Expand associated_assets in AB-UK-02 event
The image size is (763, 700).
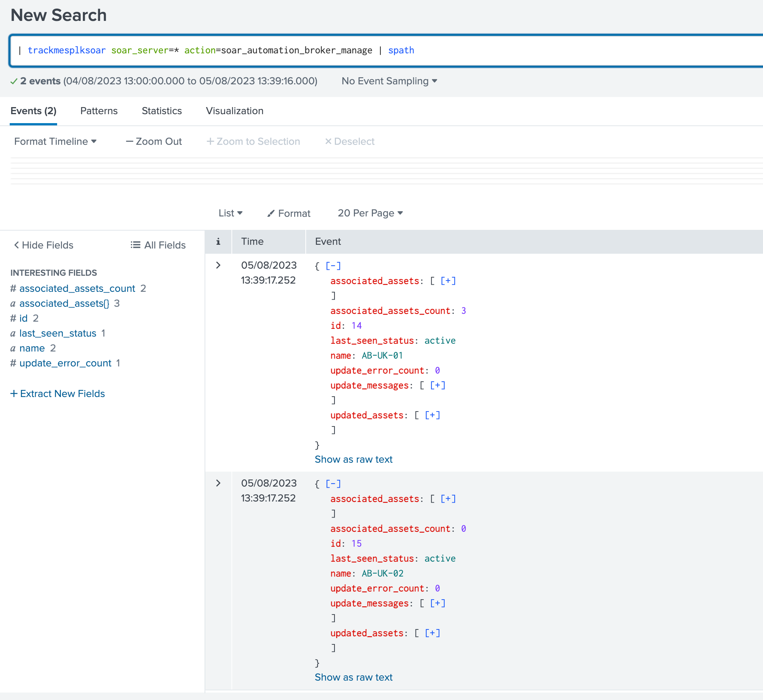click(448, 499)
